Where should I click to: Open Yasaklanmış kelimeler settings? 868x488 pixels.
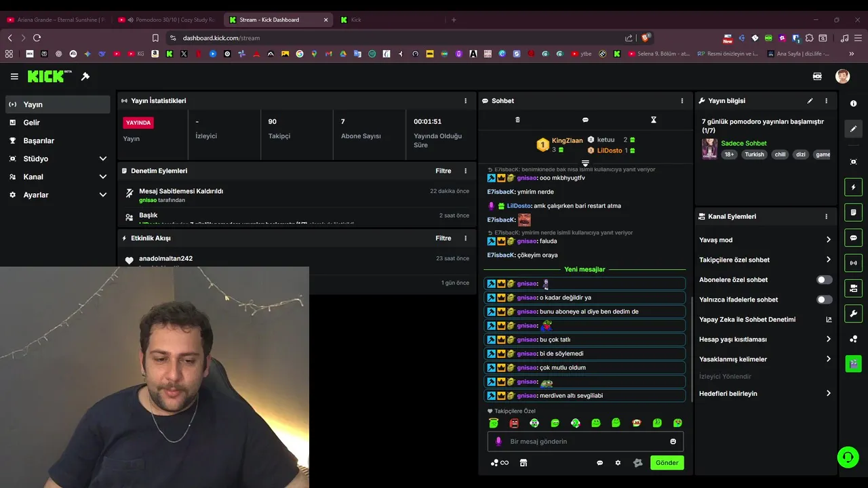pos(765,359)
